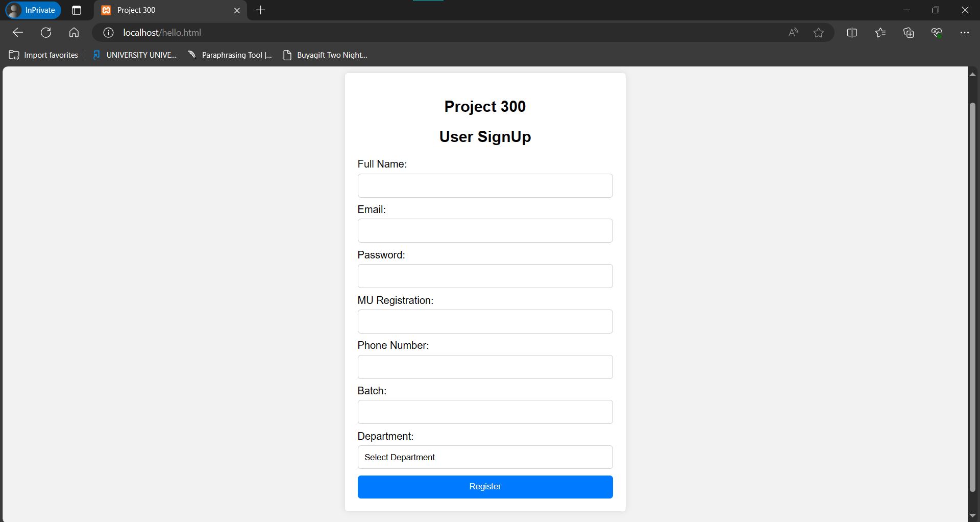Click the 'User SignUp' heading

485,137
